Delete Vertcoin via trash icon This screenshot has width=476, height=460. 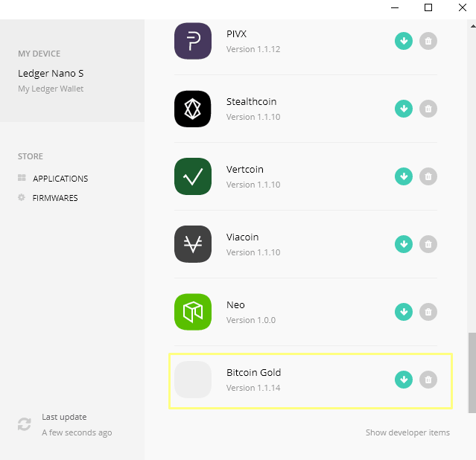[x=428, y=176]
